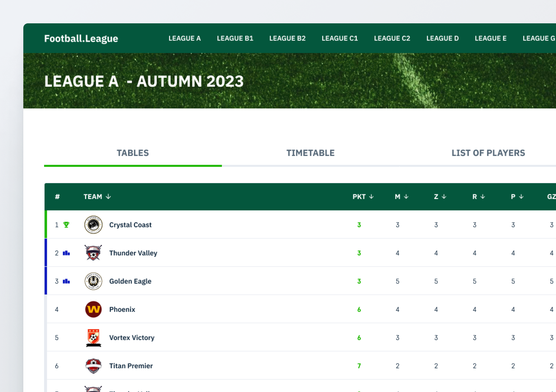
Task: Go to LEAGUE B1 in navigation
Action: click(235, 38)
